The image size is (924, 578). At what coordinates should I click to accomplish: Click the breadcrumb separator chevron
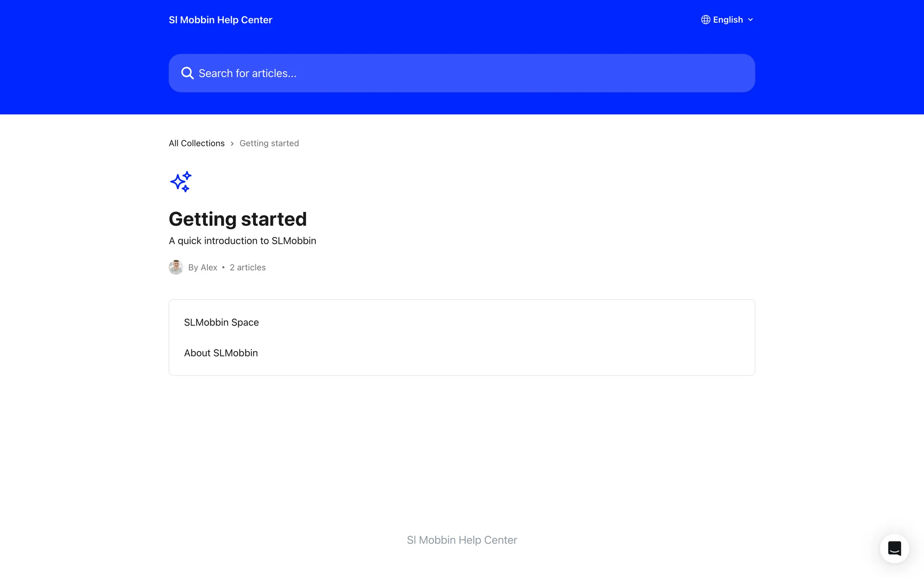point(232,144)
